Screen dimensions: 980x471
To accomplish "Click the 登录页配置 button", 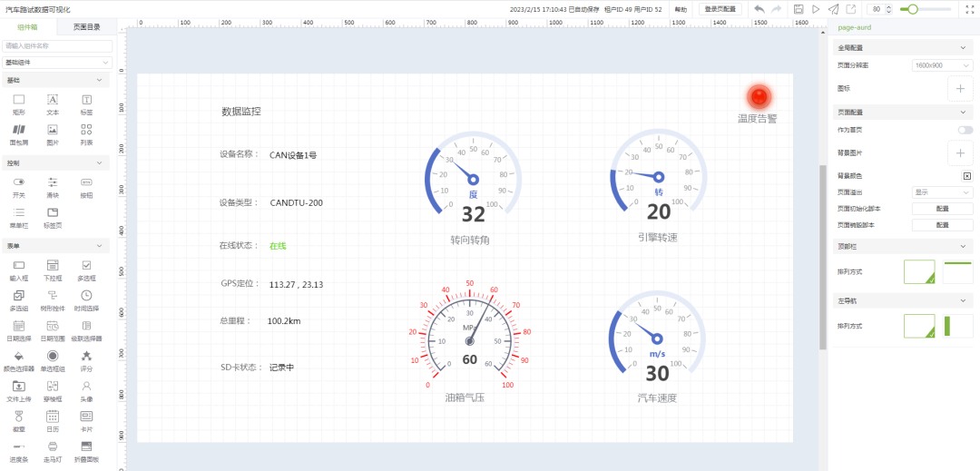I will [x=720, y=9].
